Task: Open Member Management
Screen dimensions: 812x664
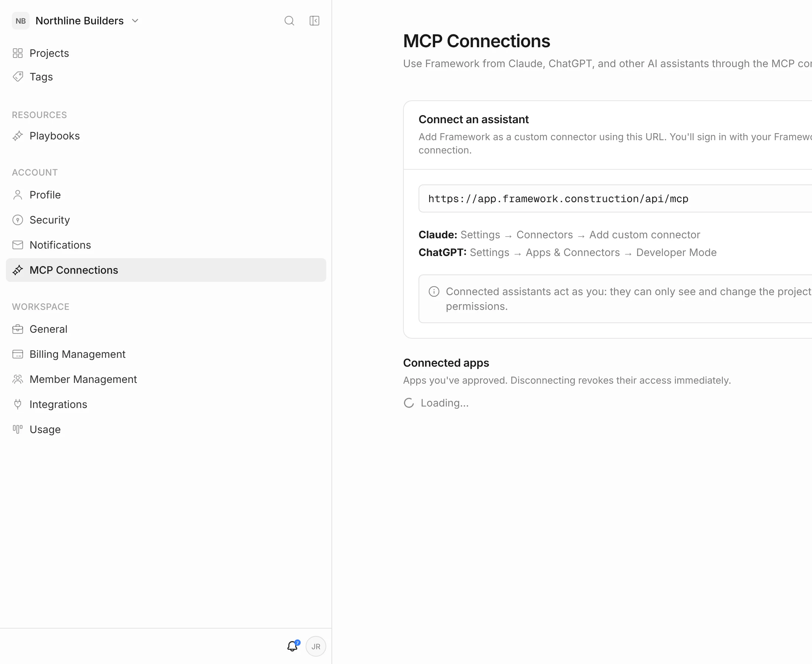Action: (x=166, y=379)
